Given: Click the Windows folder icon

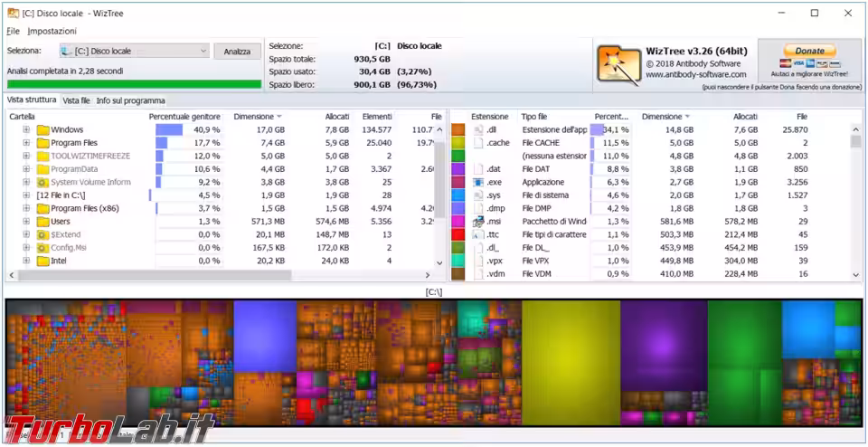Looking at the screenshot, I should tap(43, 130).
